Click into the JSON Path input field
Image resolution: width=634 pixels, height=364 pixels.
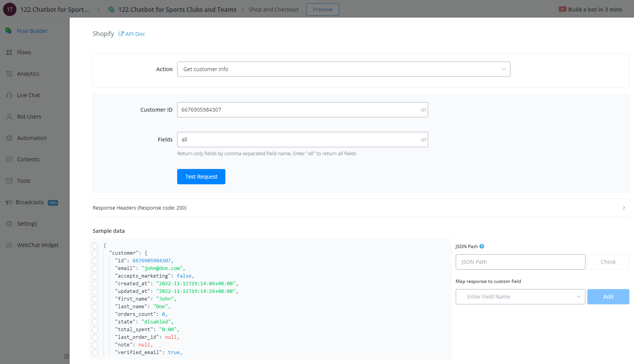pyautogui.click(x=520, y=262)
